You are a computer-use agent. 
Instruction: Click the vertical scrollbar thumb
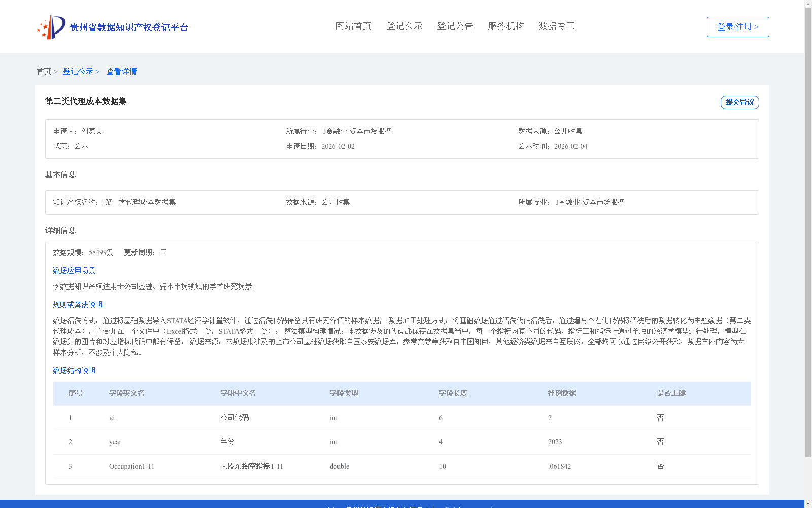(808, 232)
